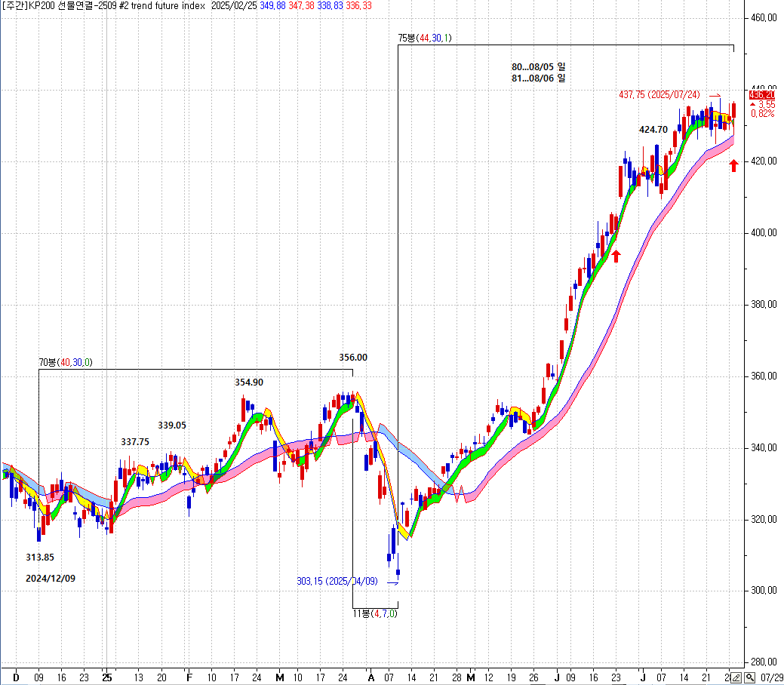Select the header close value 336.33

click(358, 6)
